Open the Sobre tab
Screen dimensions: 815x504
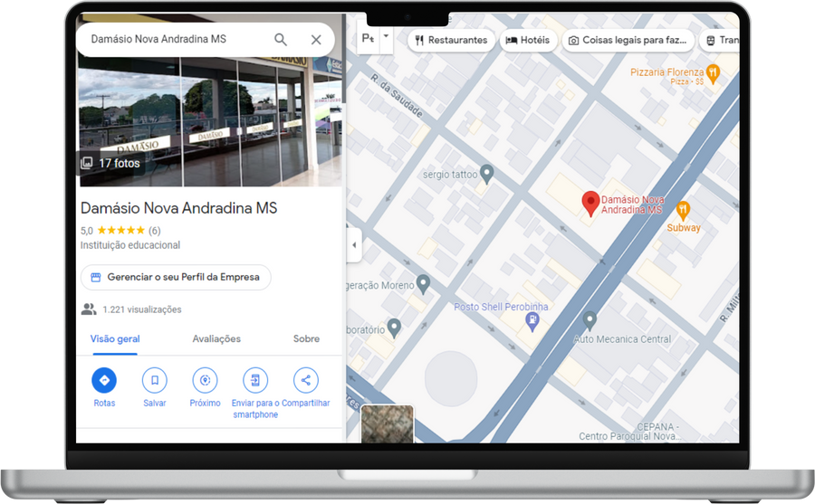point(306,338)
